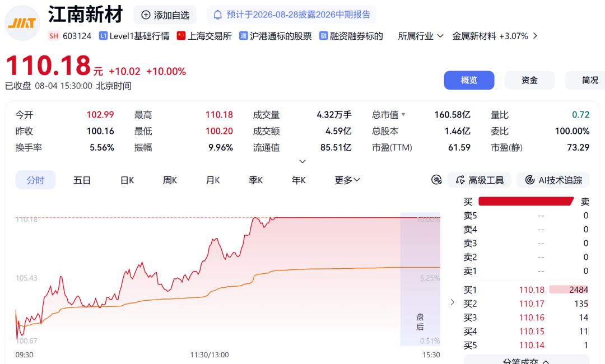Select the 日K chart tab
This screenshot has width=605, height=364.
(127, 180)
